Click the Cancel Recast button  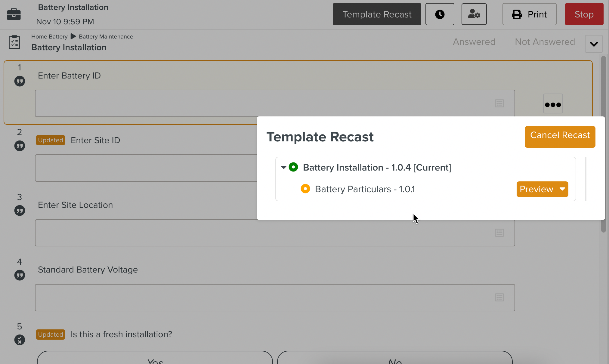[560, 137]
